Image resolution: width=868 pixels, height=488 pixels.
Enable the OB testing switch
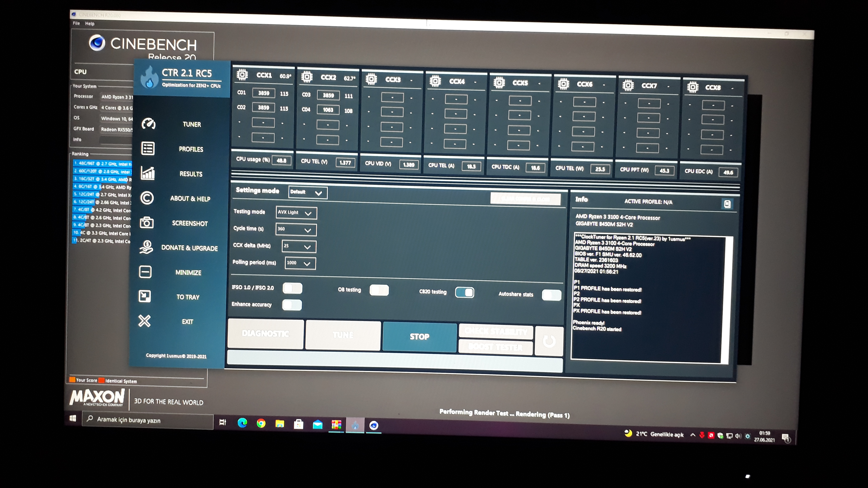tap(379, 290)
